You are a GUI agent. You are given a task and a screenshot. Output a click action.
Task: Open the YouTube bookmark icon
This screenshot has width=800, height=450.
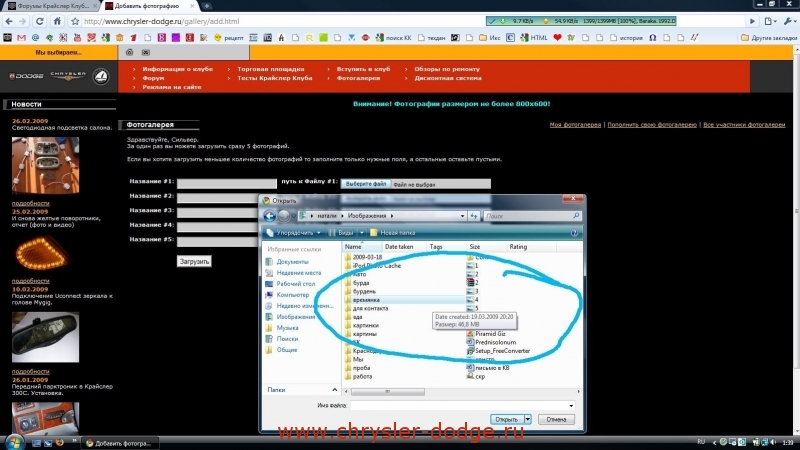coord(77,38)
